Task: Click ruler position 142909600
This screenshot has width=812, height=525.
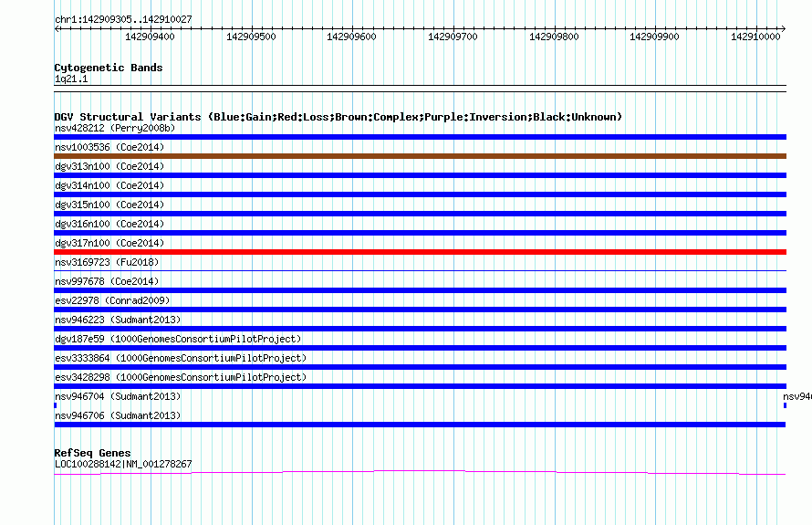Action: (x=351, y=37)
